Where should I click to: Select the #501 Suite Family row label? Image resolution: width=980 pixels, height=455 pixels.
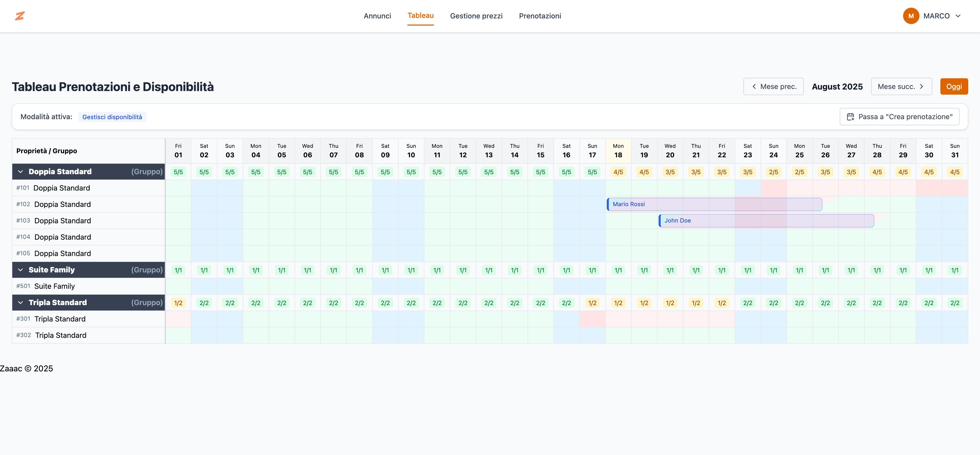(54, 286)
